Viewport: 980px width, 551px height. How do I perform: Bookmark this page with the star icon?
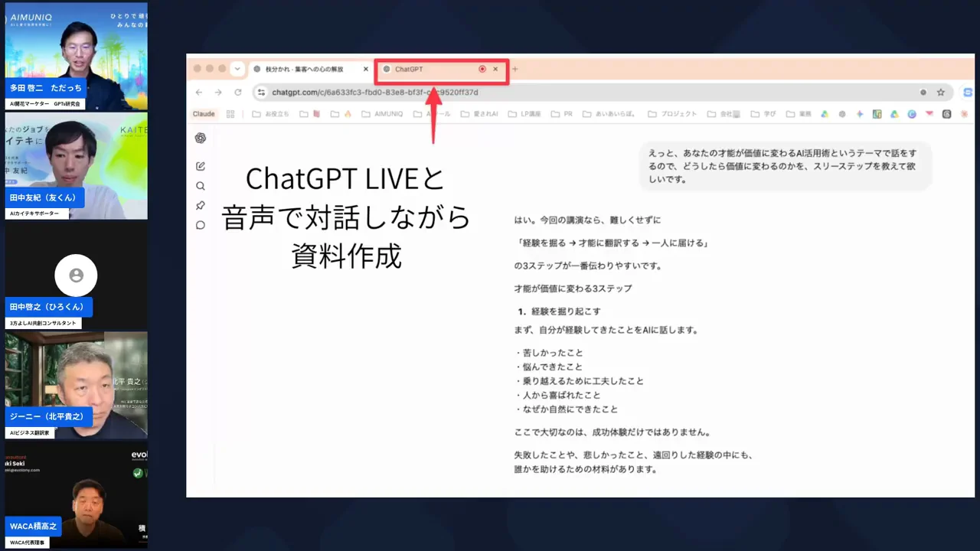tap(941, 93)
